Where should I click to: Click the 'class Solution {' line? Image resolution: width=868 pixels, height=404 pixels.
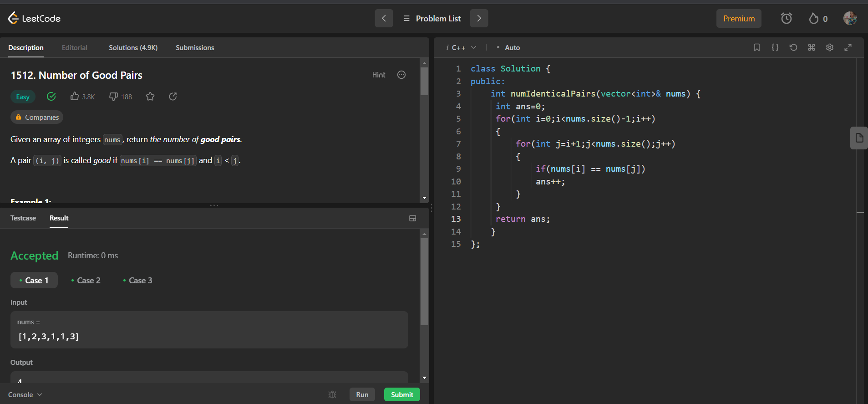[x=510, y=69]
